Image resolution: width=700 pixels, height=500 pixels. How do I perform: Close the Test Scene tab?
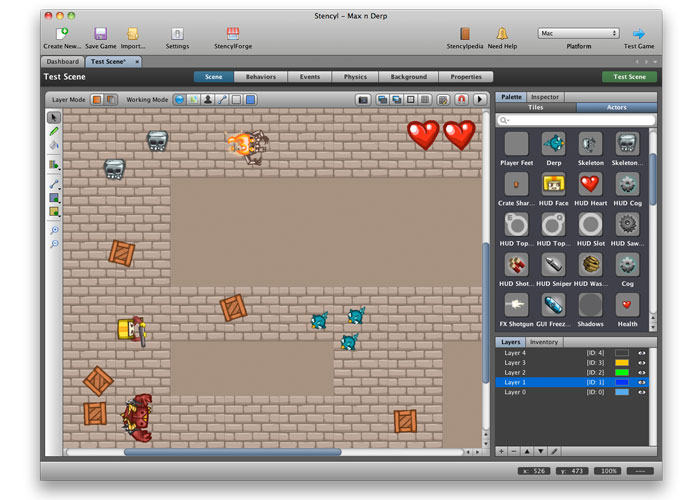[137, 62]
